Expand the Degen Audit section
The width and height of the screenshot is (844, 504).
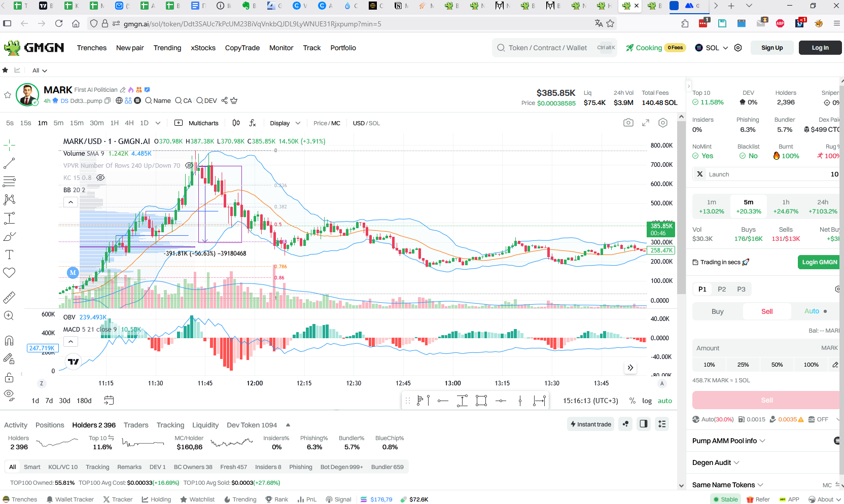coord(716,462)
